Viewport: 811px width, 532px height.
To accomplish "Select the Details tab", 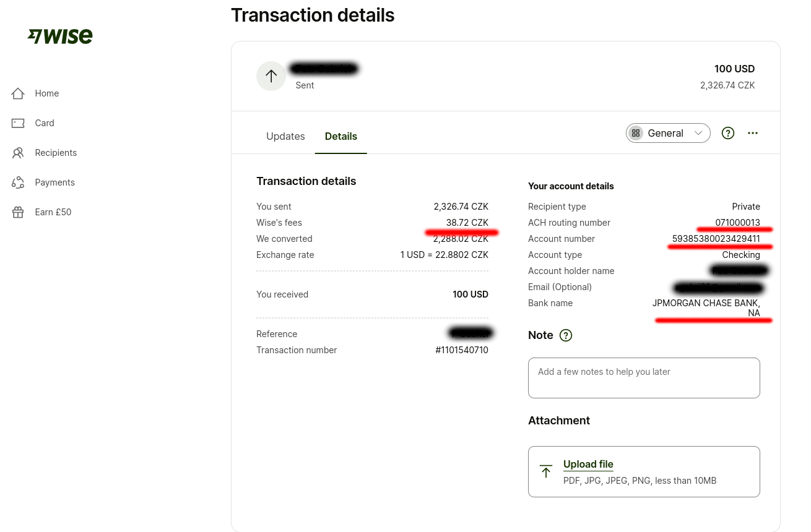I will tap(341, 136).
